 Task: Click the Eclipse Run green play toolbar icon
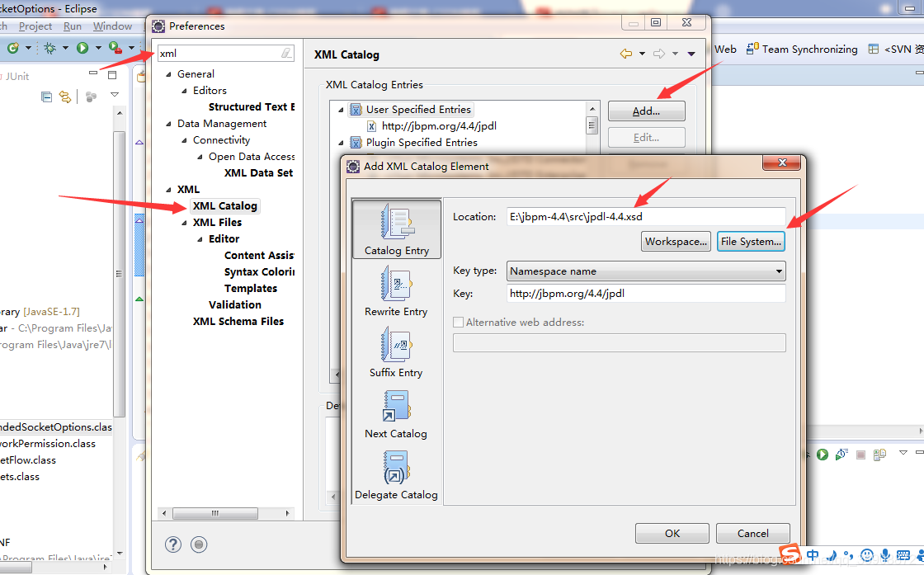[x=82, y=48]
